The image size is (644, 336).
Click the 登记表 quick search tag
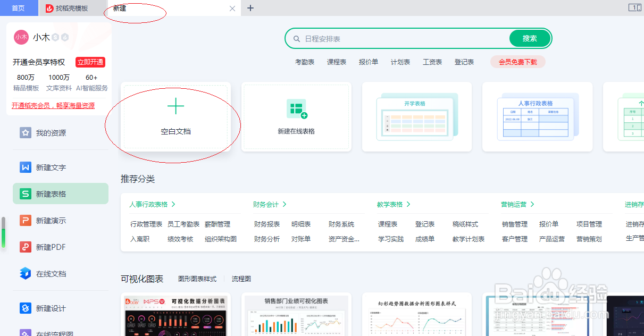(464, 62)
